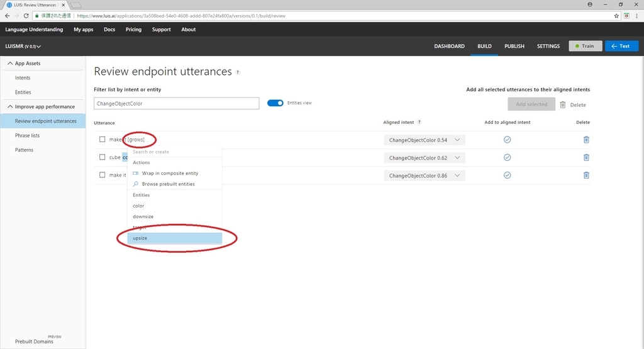
Task: Click browser forward arrow
Action: click(16, 16)
